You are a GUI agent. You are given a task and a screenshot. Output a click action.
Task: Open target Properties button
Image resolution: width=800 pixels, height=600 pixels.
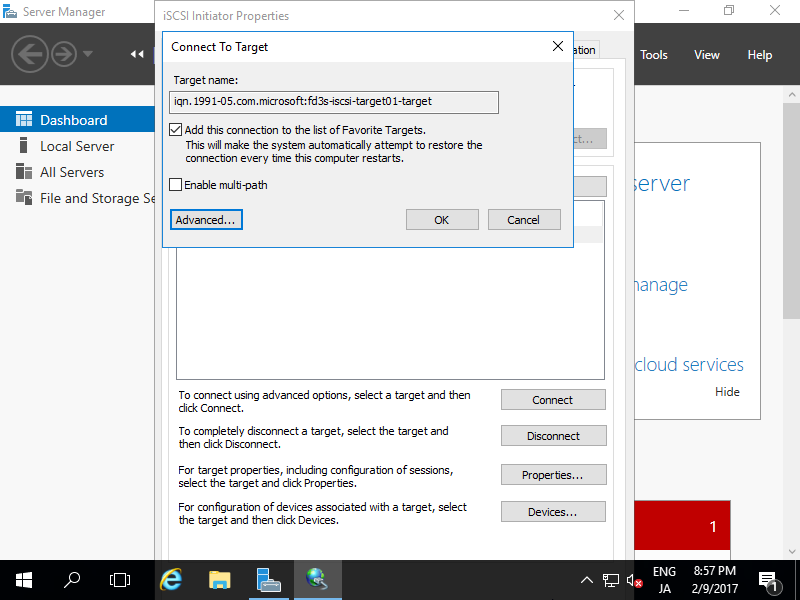553,475
